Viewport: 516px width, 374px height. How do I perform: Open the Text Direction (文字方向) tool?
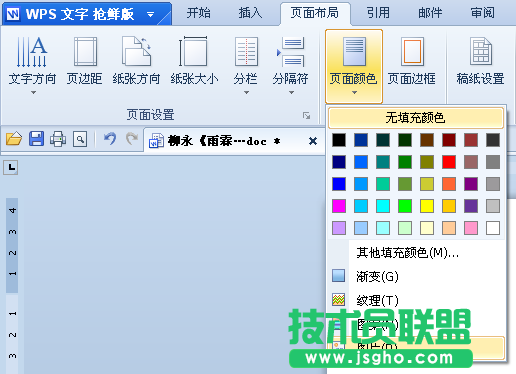click(32, 65)
